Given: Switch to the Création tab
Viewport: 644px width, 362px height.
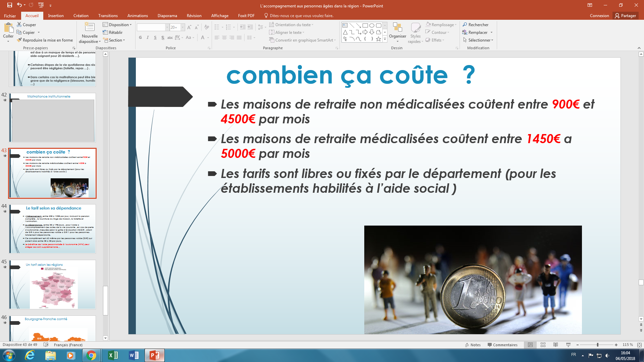Looking at the screenshot, I should (x=81, y=16).
